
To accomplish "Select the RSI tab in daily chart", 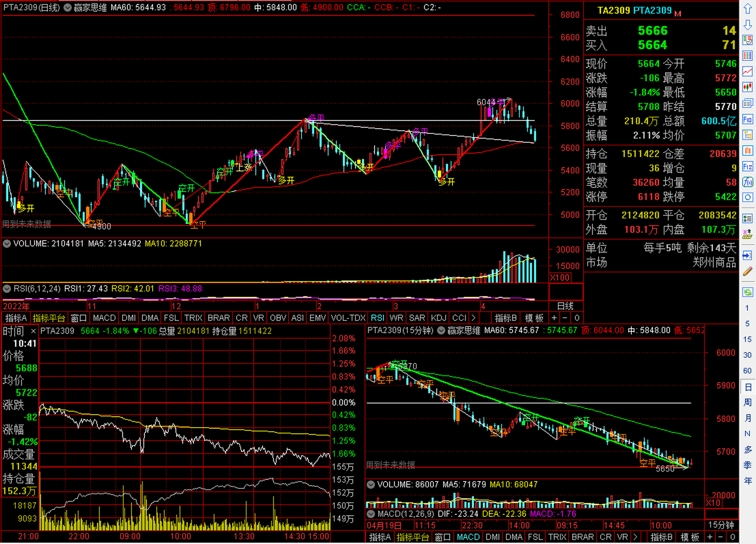I will pos(377,318).
